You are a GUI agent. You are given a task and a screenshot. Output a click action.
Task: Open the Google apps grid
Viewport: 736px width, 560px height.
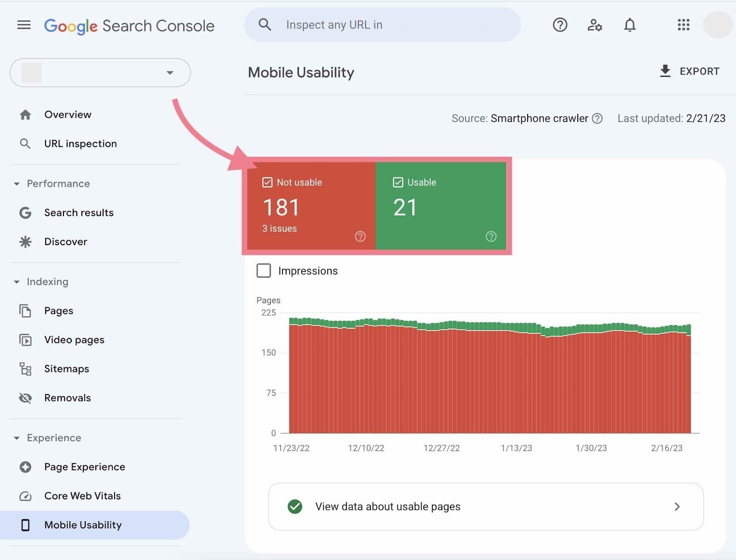683,25
